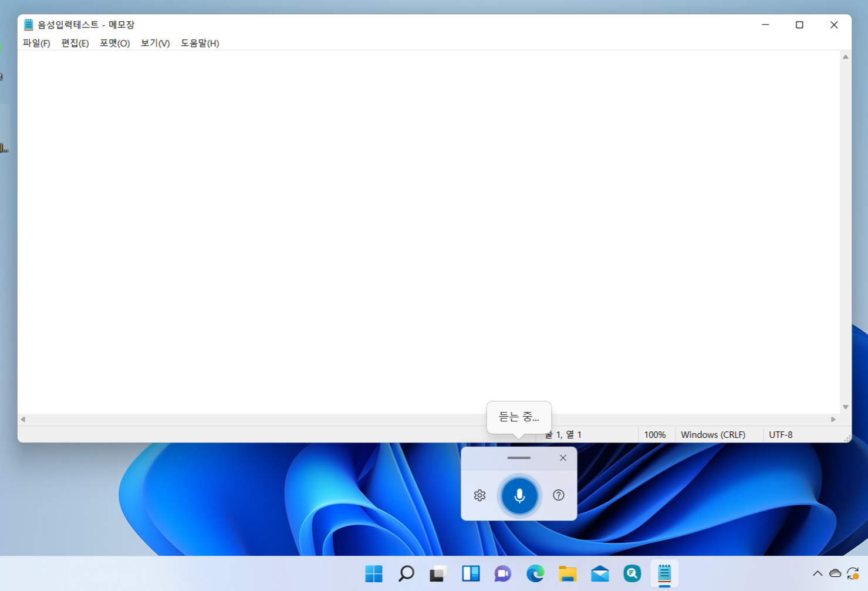Open the teal Q app on taskbar

(x=632, y=573)
